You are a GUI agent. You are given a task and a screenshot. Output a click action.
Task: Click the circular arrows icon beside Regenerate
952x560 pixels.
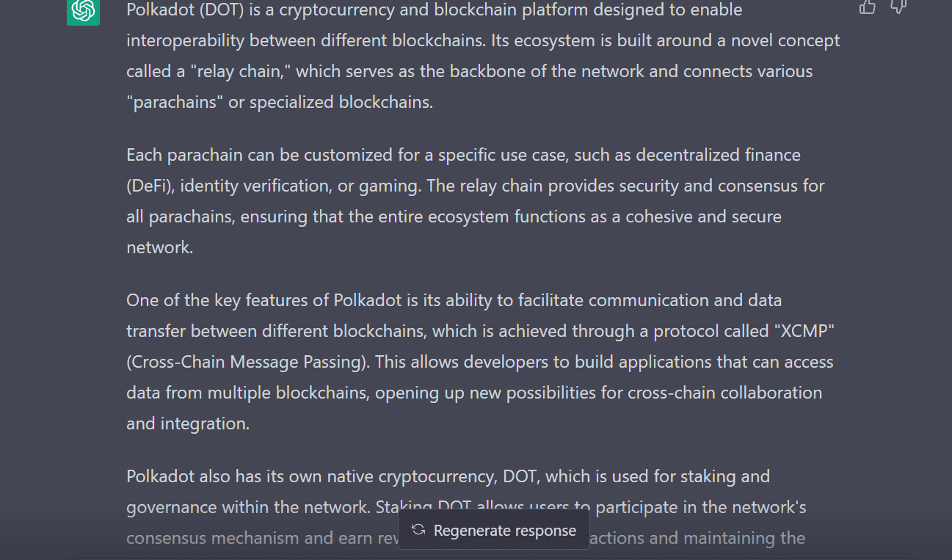pos(418,530)
